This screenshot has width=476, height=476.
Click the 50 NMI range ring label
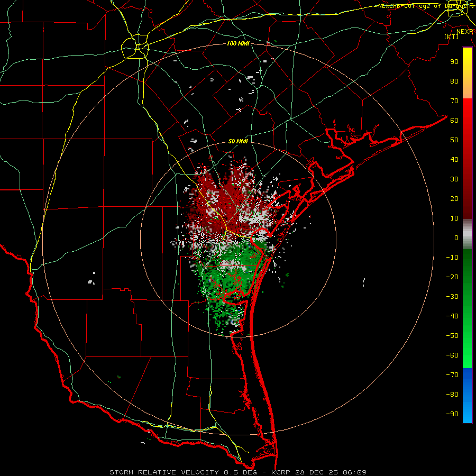tap(238, 141)
